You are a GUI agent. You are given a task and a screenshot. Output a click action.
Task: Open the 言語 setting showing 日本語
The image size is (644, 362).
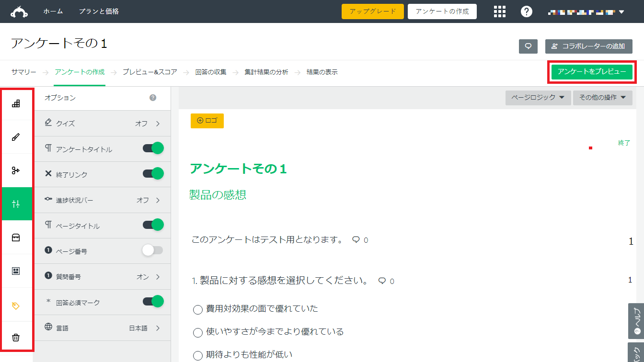click(139, 328)
